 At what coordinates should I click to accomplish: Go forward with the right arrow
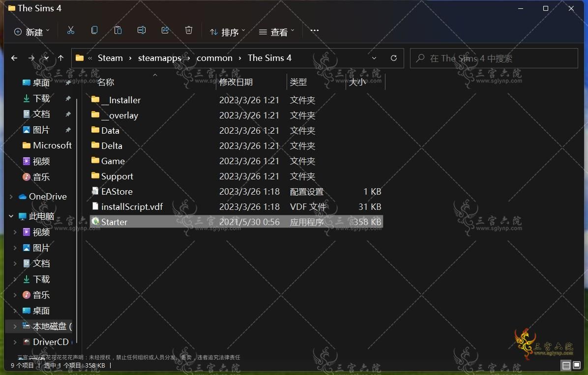tap(31, 58)
